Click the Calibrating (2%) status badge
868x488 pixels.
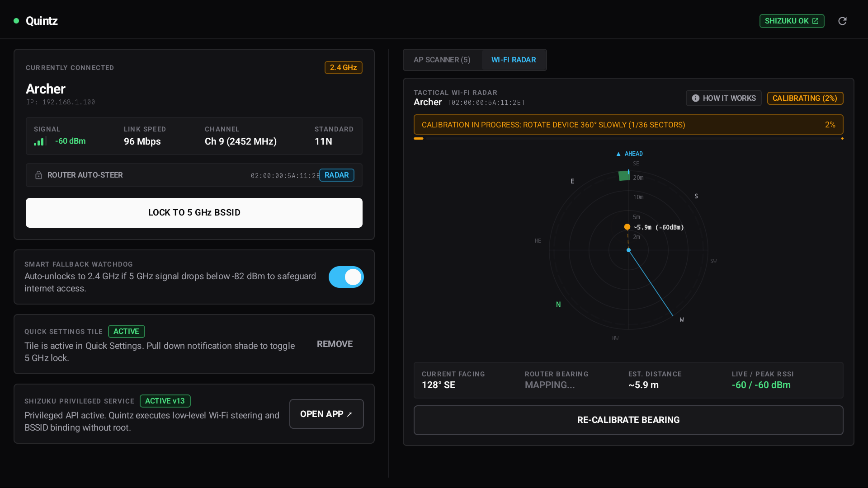tap(805, 98)
